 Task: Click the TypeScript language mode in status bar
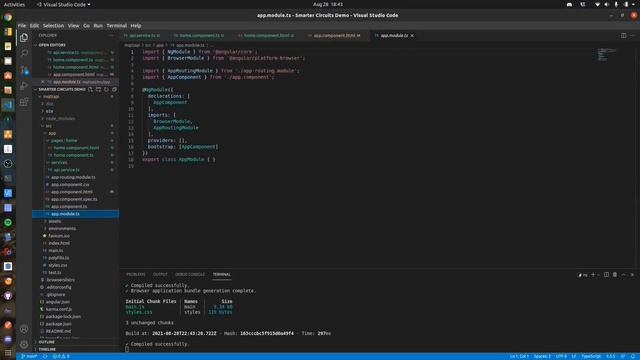point(591,356)
